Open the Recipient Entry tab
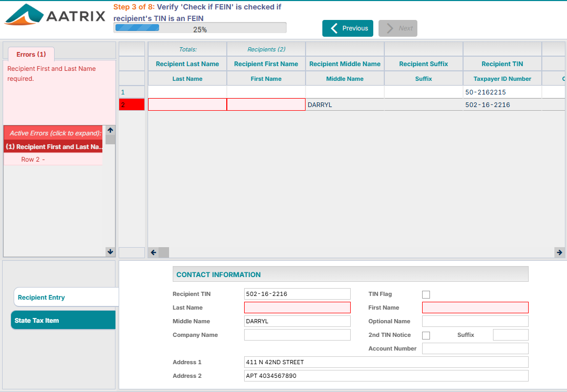This screenshot has width=567, height=392. click(66, 298)
